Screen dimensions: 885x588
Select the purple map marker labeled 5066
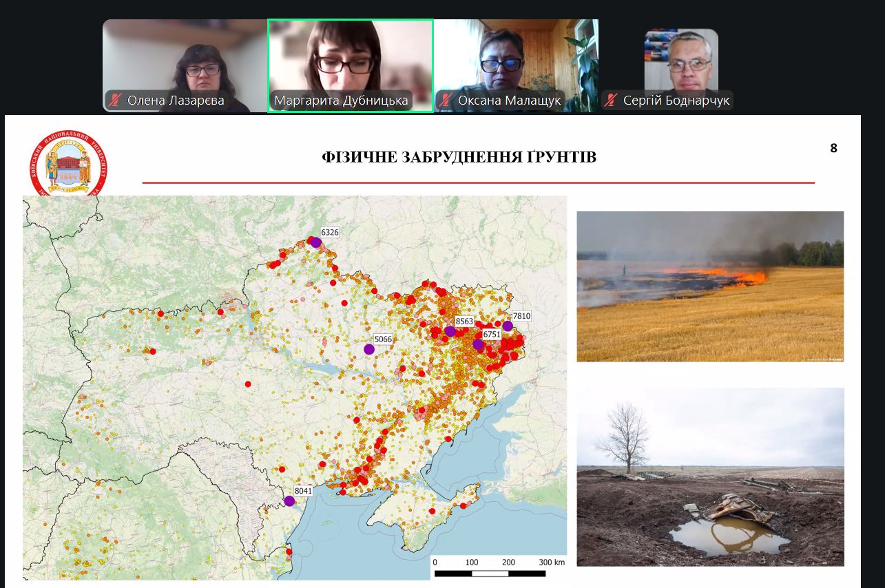369,349
